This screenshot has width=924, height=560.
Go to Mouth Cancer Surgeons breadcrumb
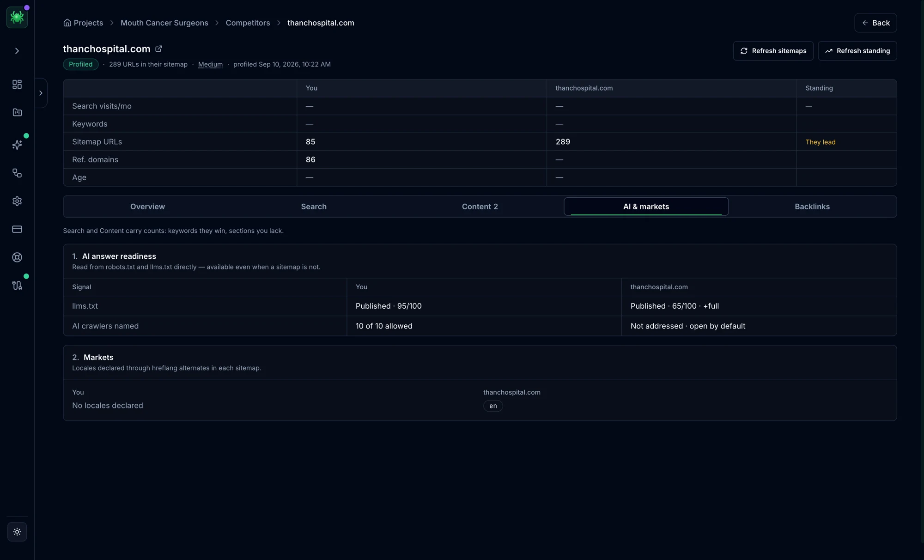(x=164, y=23)
